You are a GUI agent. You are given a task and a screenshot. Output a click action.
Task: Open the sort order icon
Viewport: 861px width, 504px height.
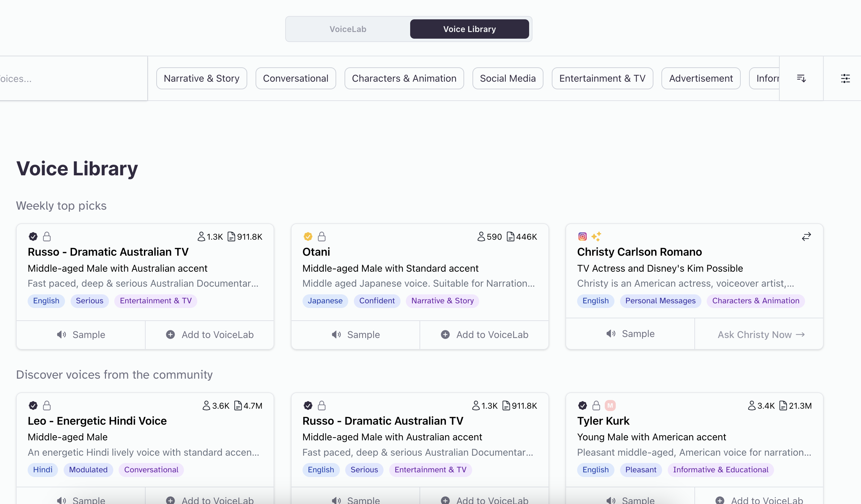(801, 79)
